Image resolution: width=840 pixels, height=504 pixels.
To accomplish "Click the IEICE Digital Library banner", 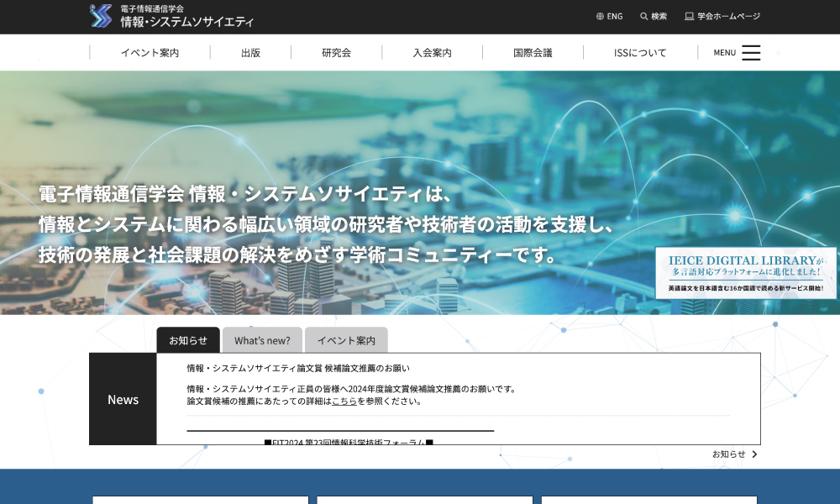I will pyautogui.click(x=745, y=273).
